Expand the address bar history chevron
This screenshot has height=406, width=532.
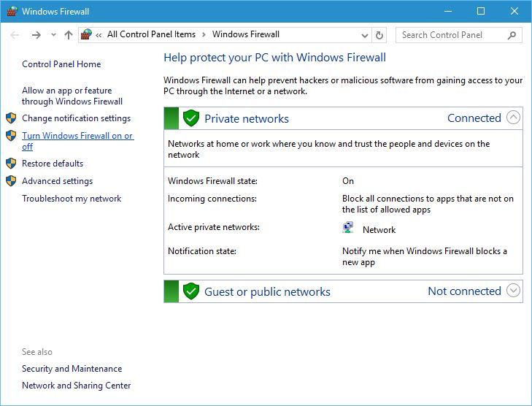point(365,35)
